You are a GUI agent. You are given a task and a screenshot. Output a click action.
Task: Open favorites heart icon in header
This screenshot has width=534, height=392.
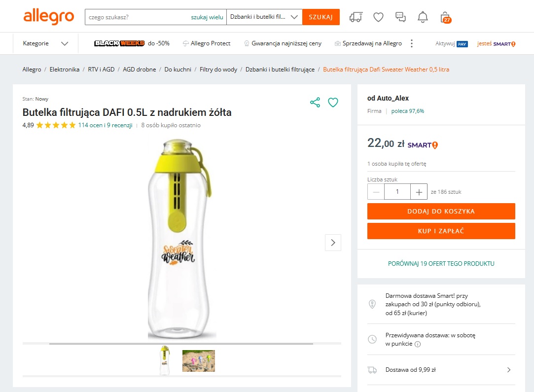point(378,17)
